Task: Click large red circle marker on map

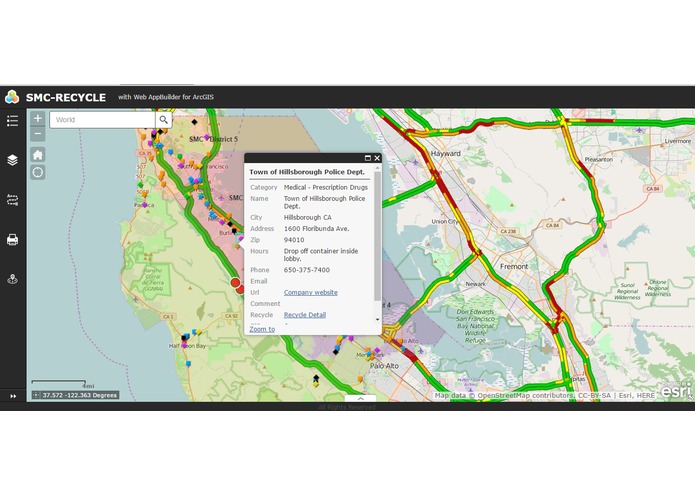Action: 235,283
